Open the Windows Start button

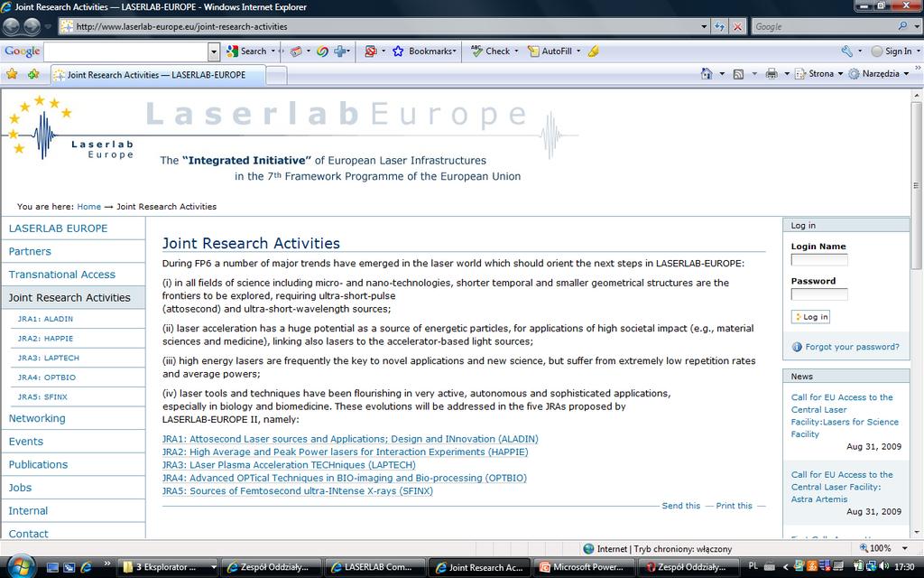click(22, 567)
